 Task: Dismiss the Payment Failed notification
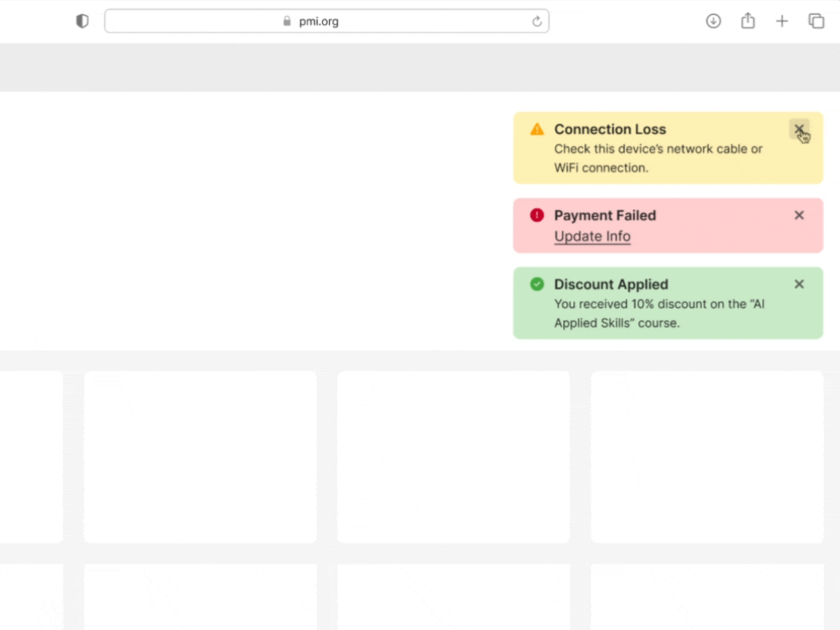799,215
